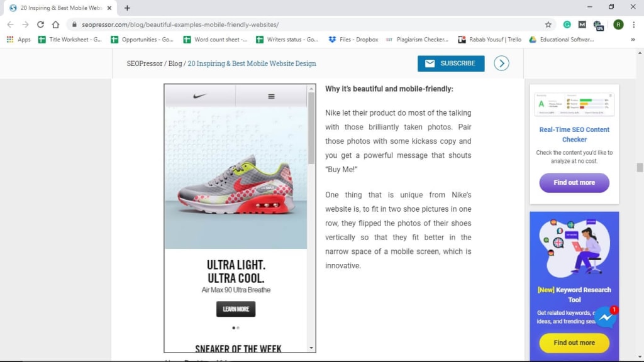Viewport: 644px width, 362px height.
Task: Restore down the browser window
Action: (611, 7)
